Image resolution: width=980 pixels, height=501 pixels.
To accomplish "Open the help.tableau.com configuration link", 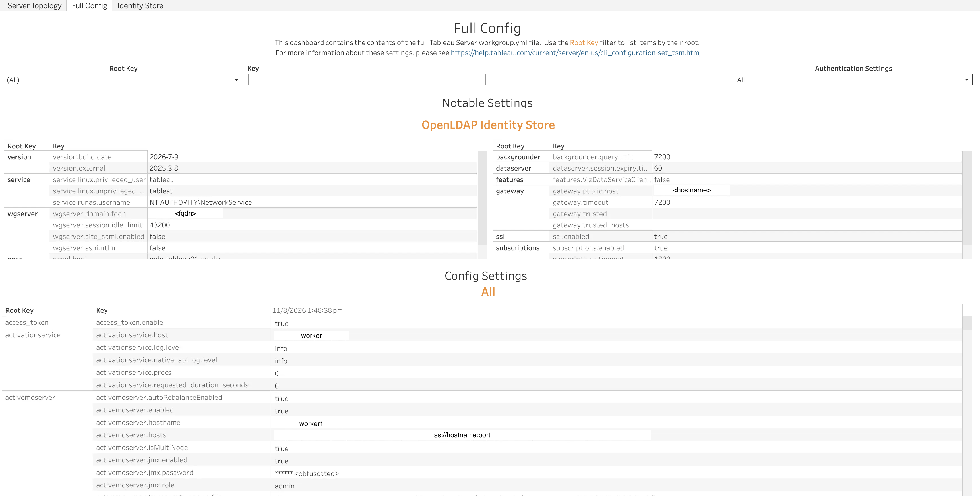I will (575, 53).
